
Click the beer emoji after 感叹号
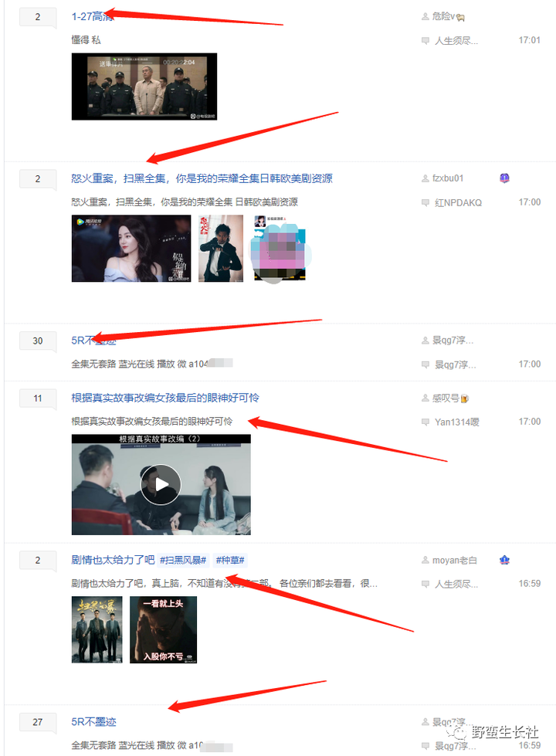click(x=464, y=398)
